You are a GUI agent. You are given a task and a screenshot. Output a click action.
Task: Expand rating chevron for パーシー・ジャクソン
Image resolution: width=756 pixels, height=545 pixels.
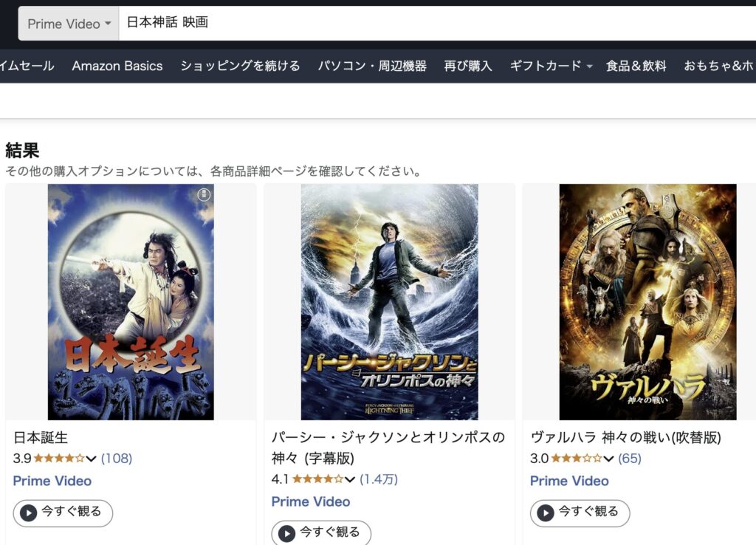(349, 479)
